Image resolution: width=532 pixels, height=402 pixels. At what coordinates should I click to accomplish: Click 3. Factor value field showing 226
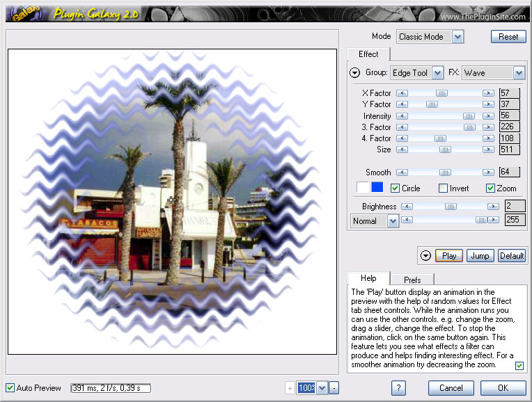coord(510,127)
